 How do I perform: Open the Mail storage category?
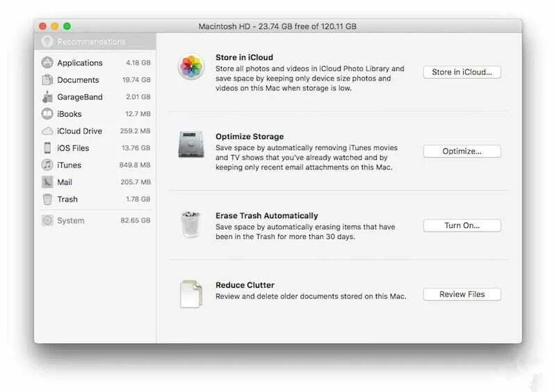coord(95,182)
